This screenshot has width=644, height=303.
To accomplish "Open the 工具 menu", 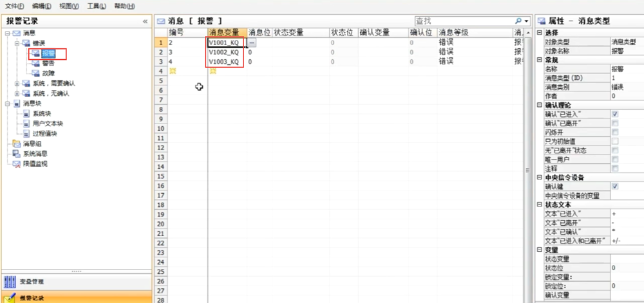I will tap(97, 6).
